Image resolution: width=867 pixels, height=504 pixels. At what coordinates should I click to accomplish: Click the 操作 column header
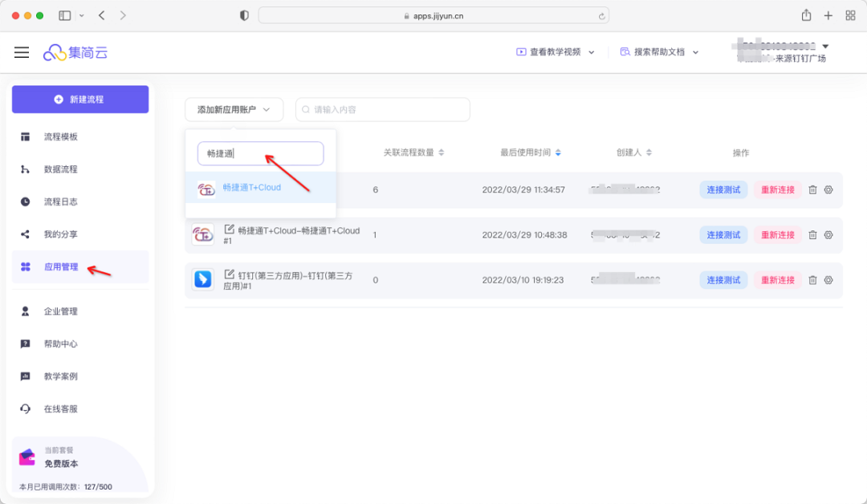[741, 152]
